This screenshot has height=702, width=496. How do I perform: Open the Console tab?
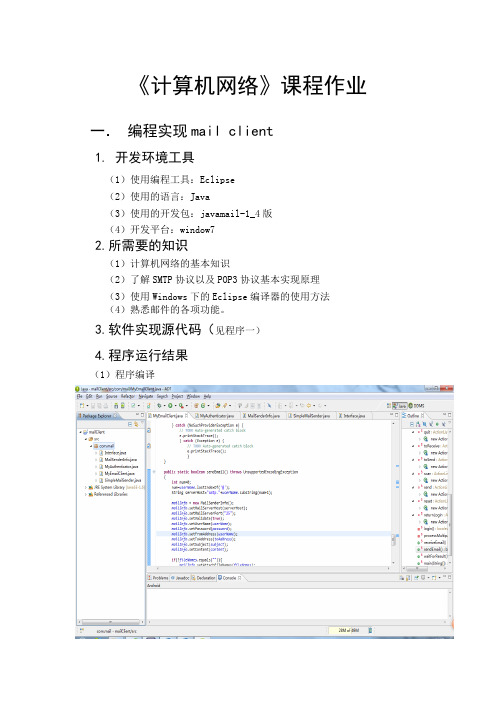pos(230,578)
